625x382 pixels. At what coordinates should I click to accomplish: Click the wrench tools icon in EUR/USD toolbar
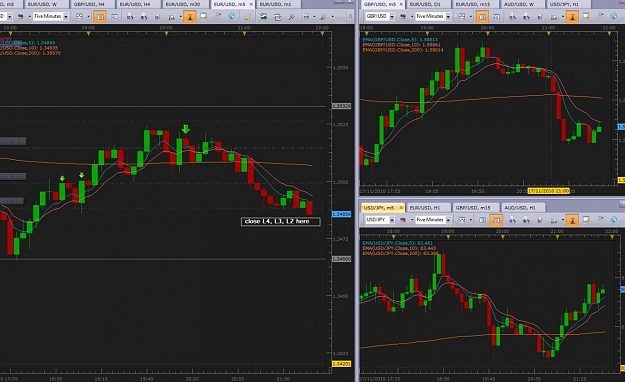click(x=291, y=17)
